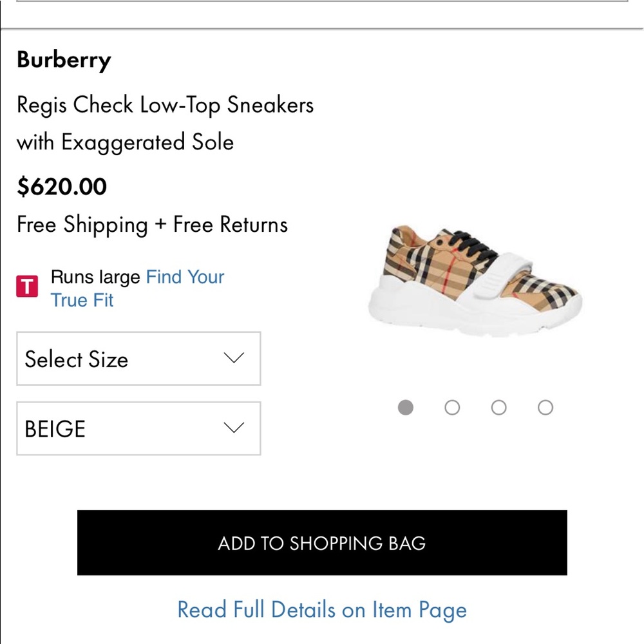Viewport: 644px width, 644px height.
Task: Open the Select Size dropdown
Action: (x=138, y=359)
